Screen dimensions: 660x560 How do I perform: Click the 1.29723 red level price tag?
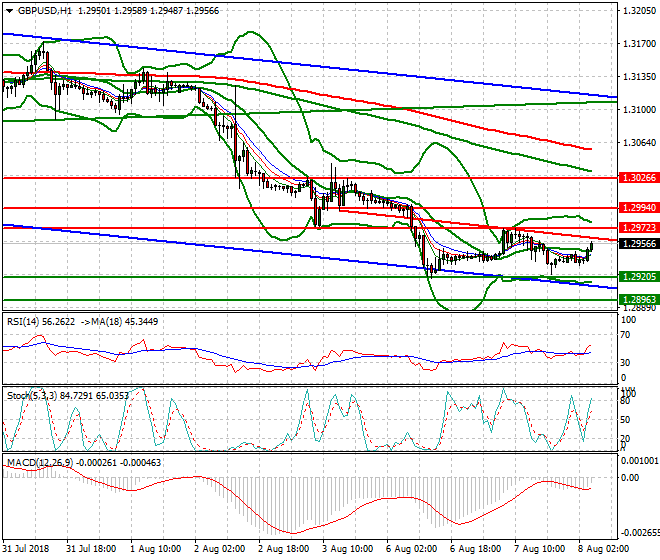638,229
